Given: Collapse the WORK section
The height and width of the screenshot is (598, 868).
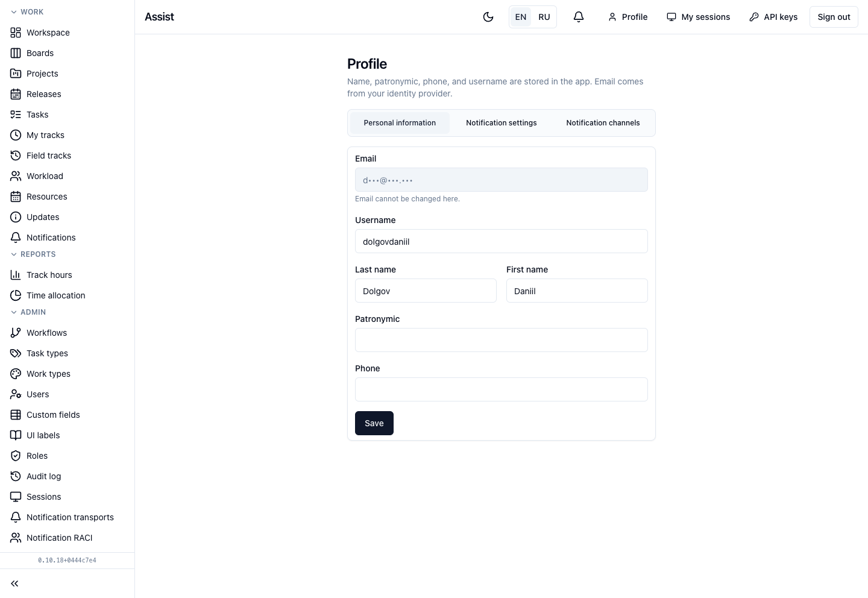Looking at the screenshot, I should [x=27, y=12].
